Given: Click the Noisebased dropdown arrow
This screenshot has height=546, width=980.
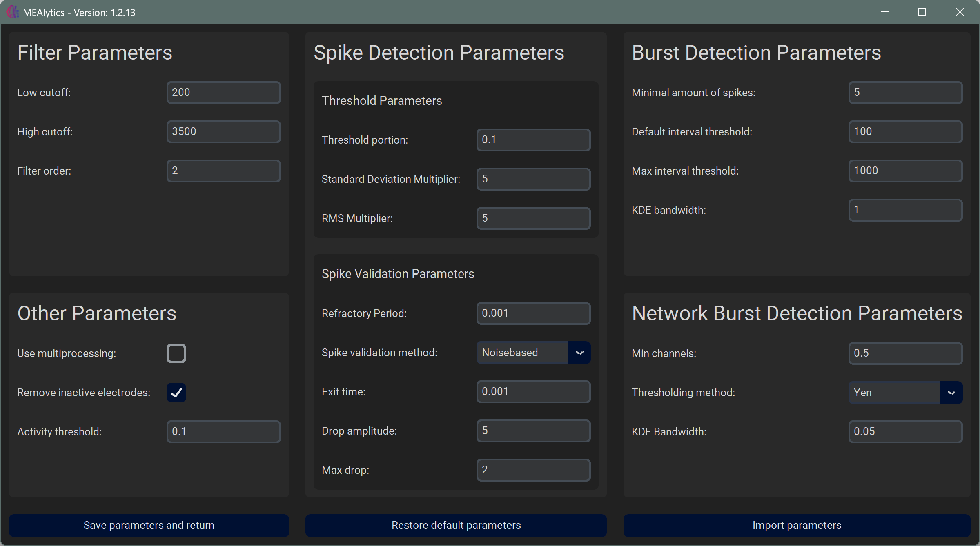Looking at the screenshot, I should [579, 353].
